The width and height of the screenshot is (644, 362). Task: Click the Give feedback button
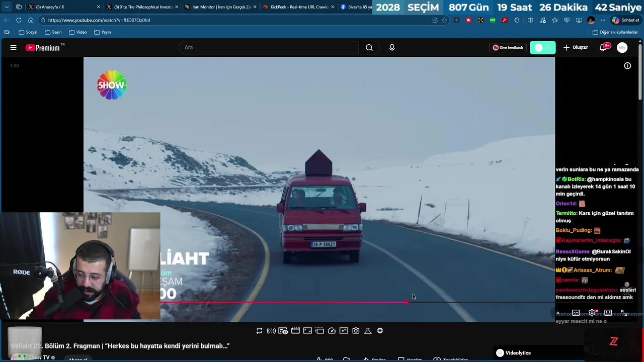coord(508,48)
